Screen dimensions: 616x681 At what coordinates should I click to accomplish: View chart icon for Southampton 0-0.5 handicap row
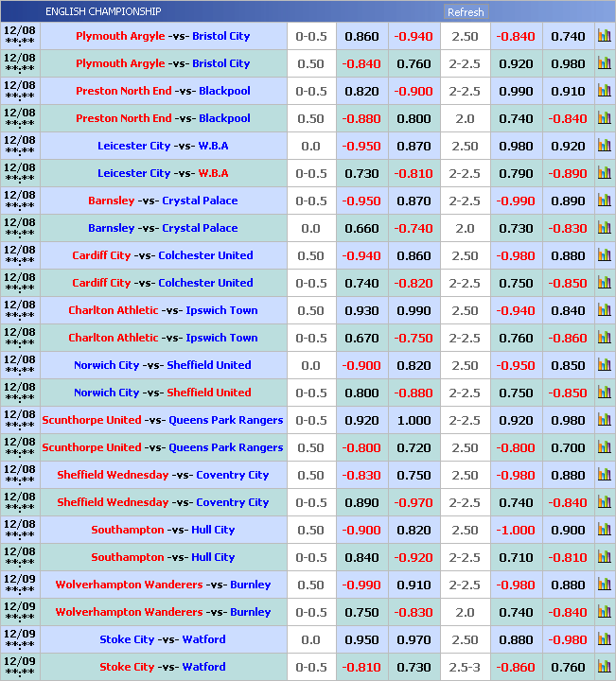point(605,557)
